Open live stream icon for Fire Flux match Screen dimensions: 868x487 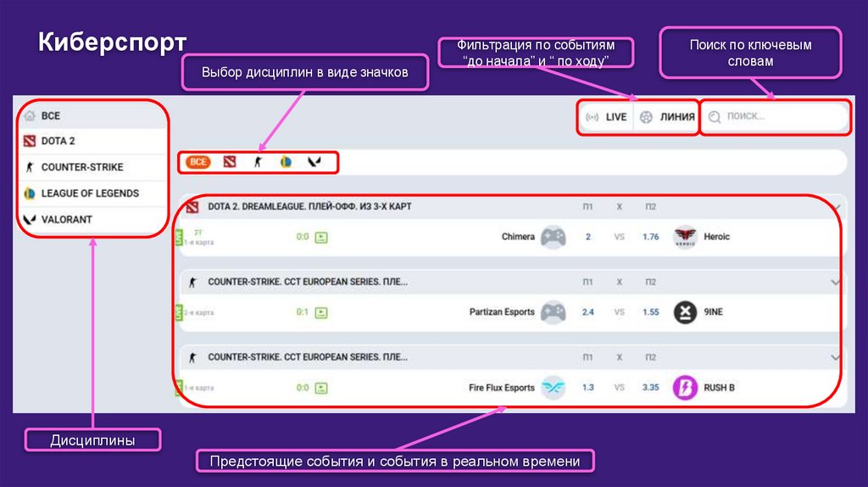pos(321,389)
